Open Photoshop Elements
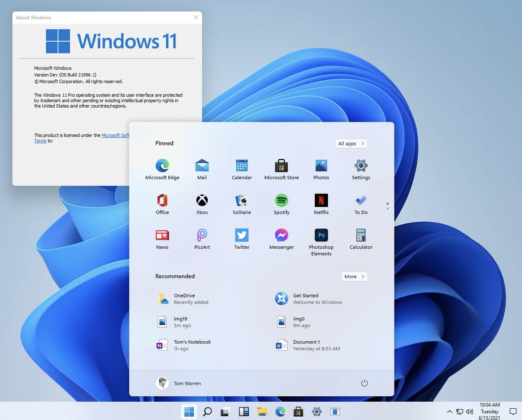522x420 pixels. coord(321,237)
